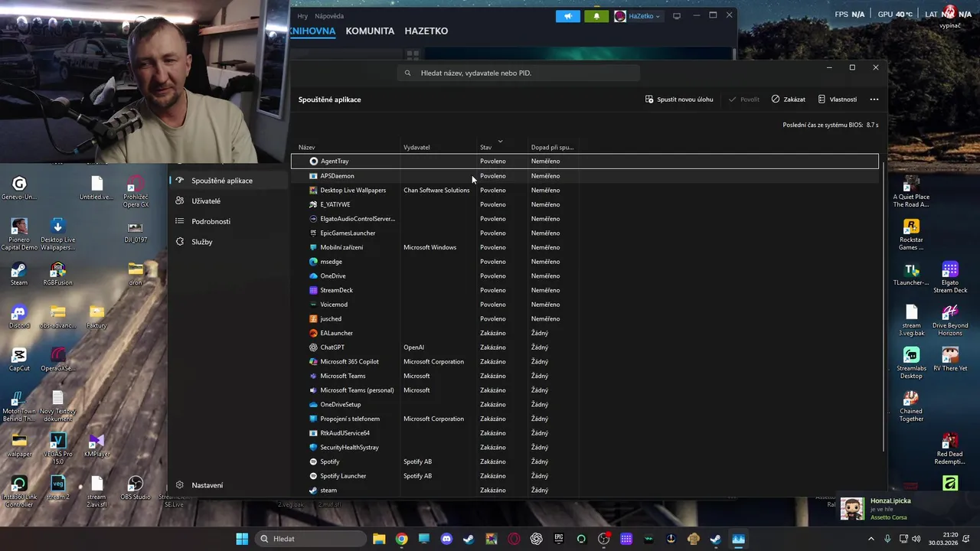Show hidden system tray icons

pyautogui.click(x=871, y=539)
